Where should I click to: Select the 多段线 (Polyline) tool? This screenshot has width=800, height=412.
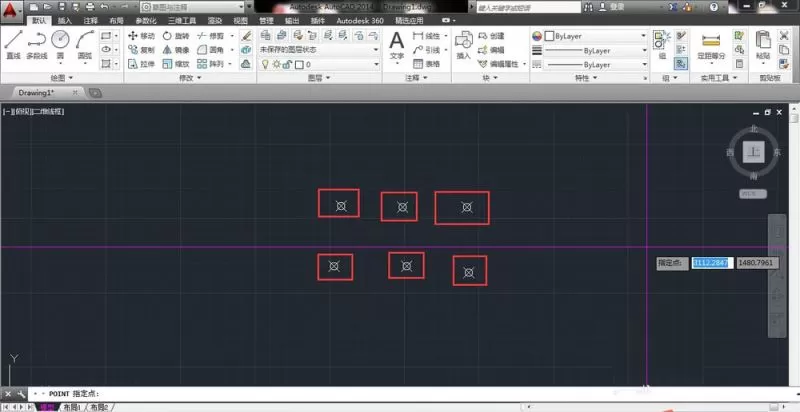(x=37, y=45)
